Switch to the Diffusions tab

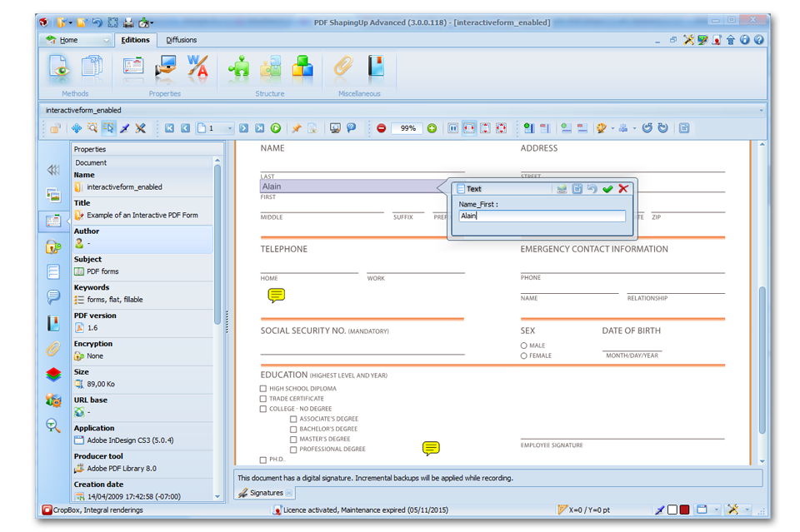[181, 40]
